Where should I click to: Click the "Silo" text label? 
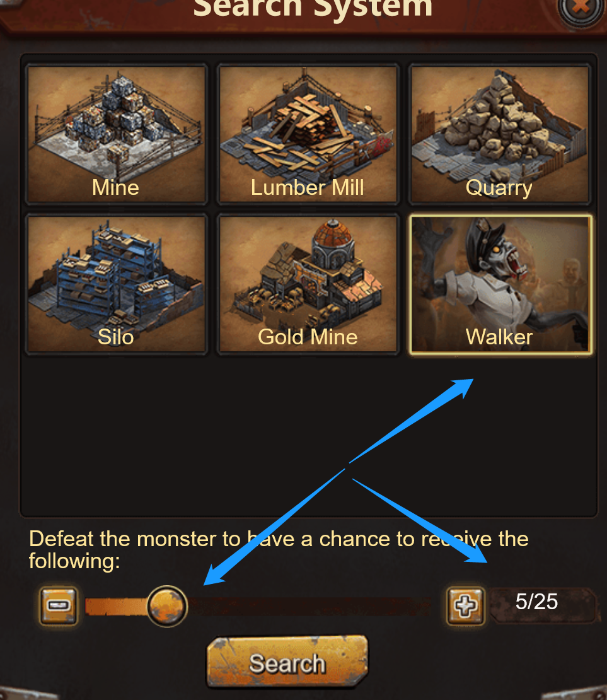115,337
